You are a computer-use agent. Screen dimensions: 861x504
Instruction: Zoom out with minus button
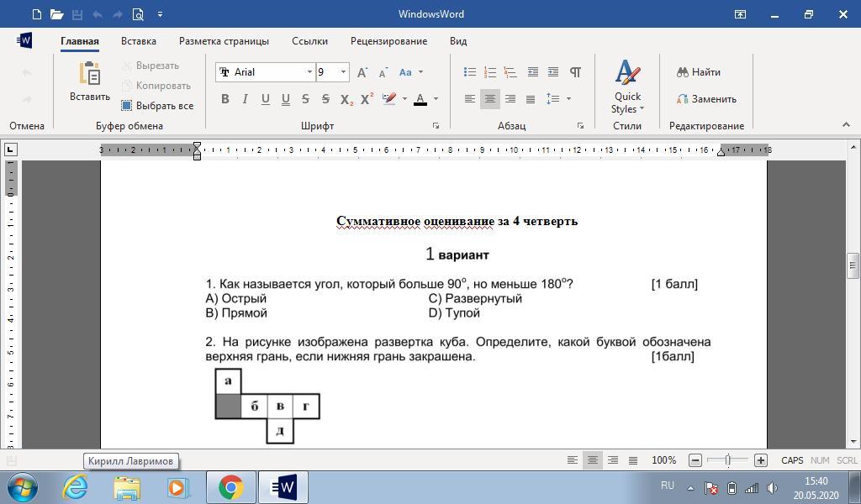695,460
